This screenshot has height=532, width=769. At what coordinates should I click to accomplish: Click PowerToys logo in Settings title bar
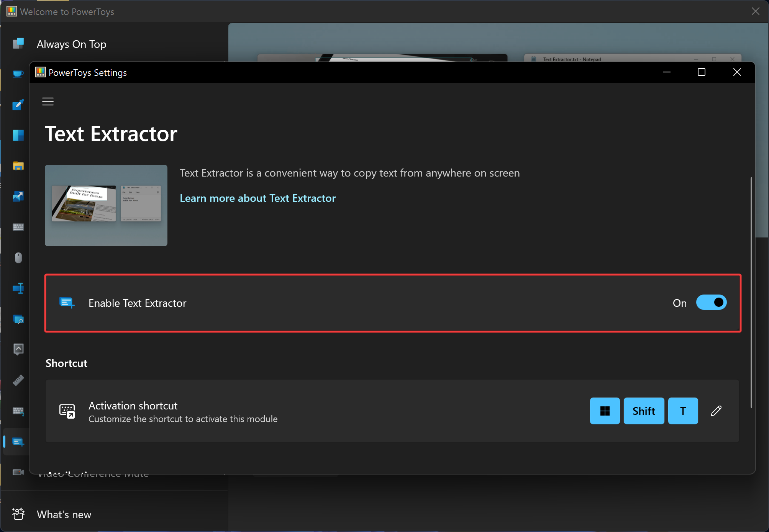pos(41,72)
